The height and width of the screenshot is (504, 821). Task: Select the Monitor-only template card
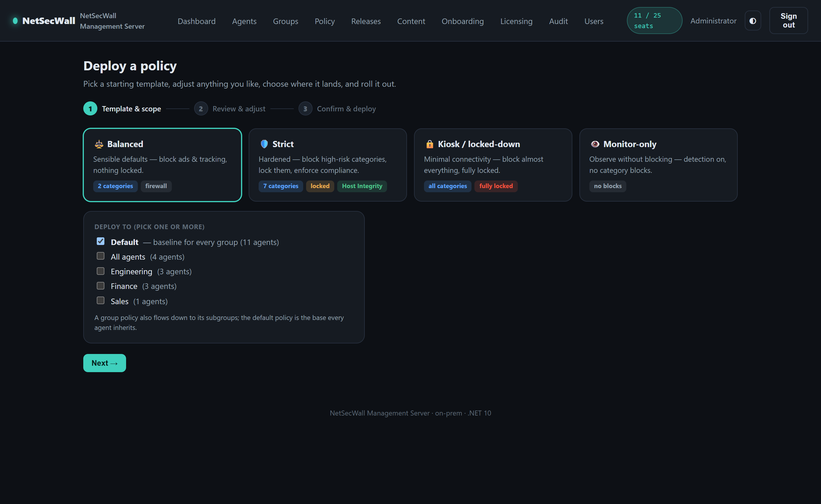658,165
